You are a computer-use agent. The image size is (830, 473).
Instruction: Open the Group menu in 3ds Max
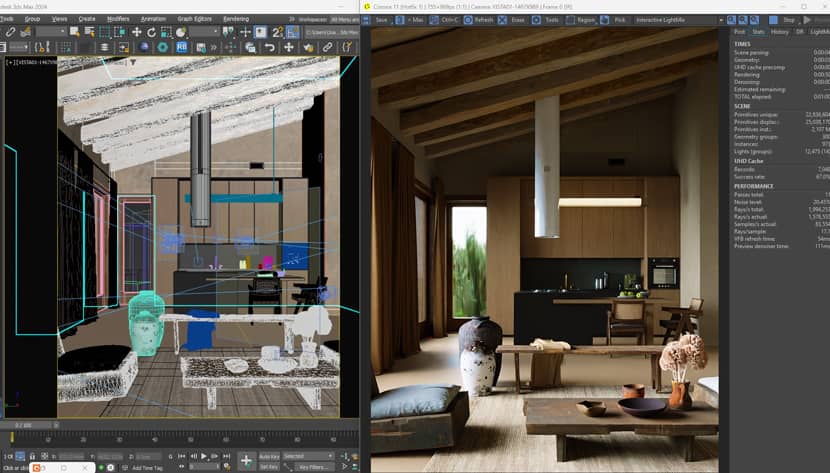32,19
